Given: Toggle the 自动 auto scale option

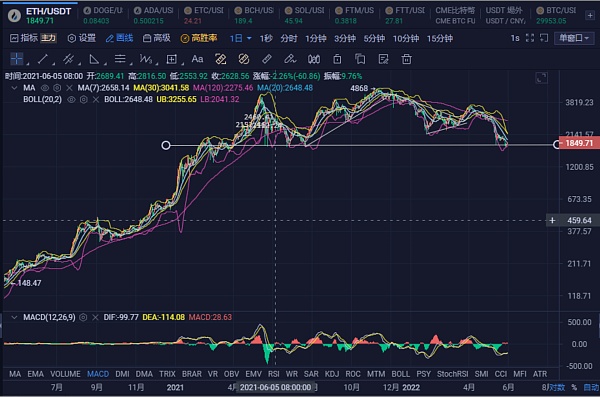Looking at the screenshot, I should point(591,387).
